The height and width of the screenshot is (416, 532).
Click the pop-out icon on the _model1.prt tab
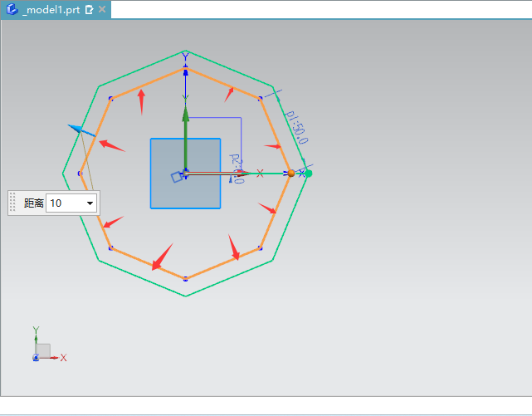tap(90, 10)
